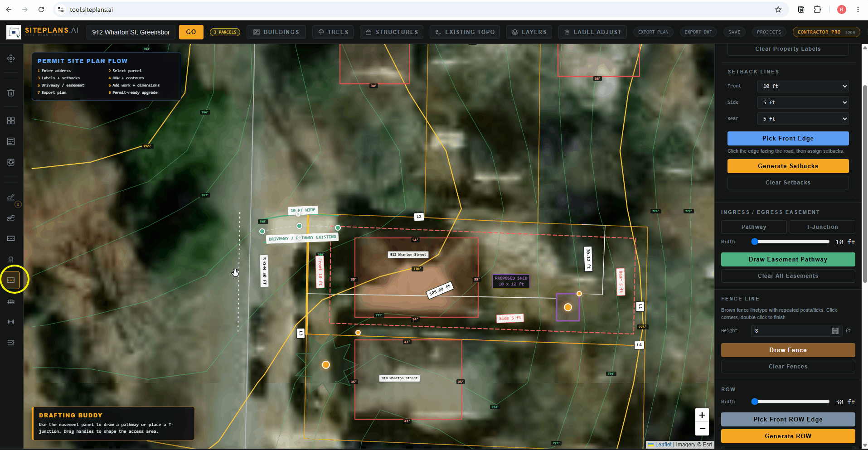This screenshot has height=450, width=868.
Task: Select the four-square grid icon in left sidebar
Action: [11, 121]
